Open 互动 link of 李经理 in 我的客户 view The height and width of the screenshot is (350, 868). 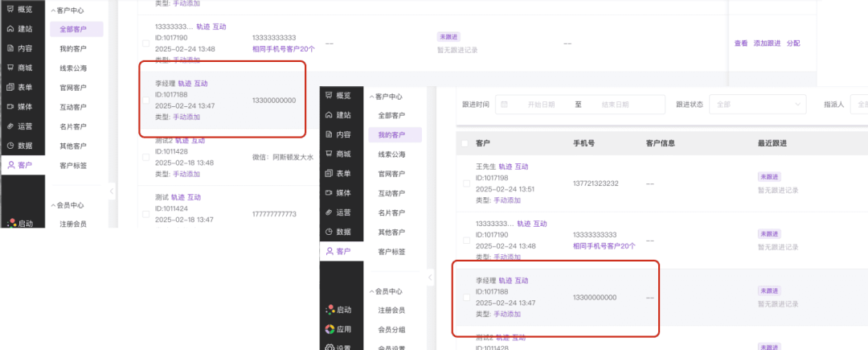pyautogui.click(x=522, y=281)
